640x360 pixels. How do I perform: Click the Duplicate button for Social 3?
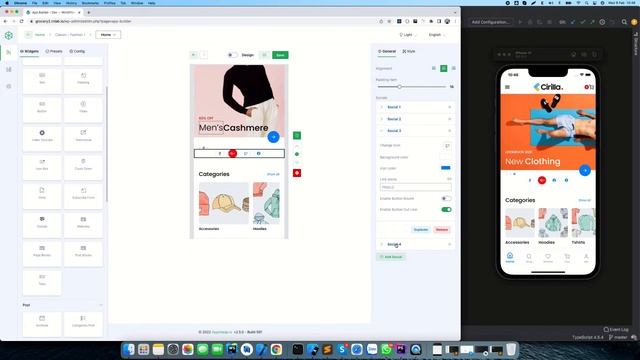click(x=421, y=230)
